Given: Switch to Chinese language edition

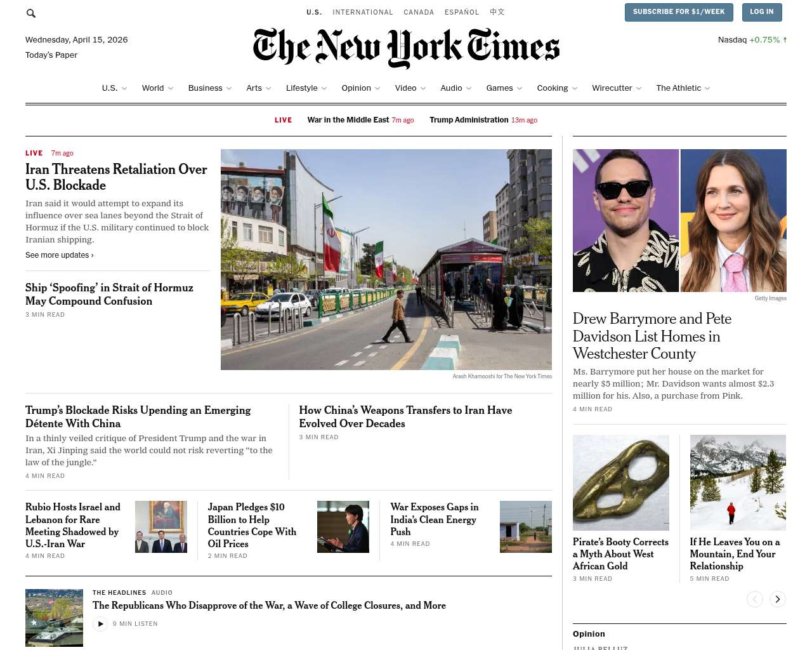Looking at the screenshot, I should point(497,12).
